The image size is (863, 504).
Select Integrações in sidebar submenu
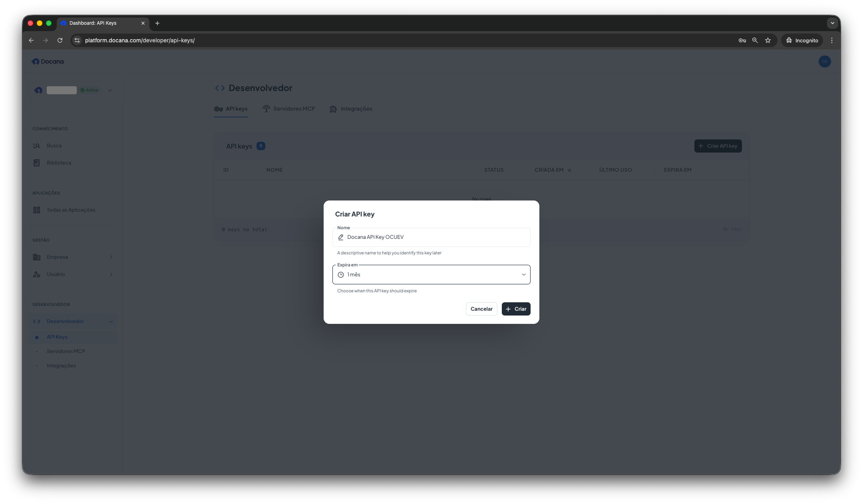click(x=73, y=366)
